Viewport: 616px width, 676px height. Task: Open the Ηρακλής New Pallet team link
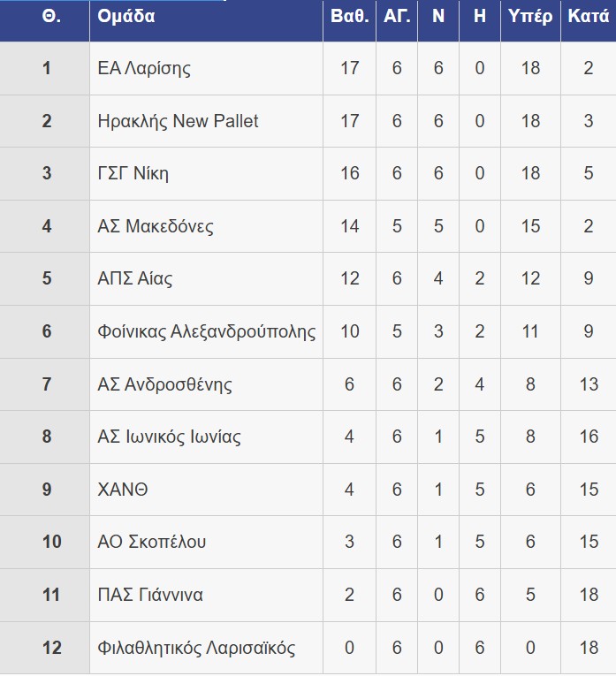click(x=178, y=121)
